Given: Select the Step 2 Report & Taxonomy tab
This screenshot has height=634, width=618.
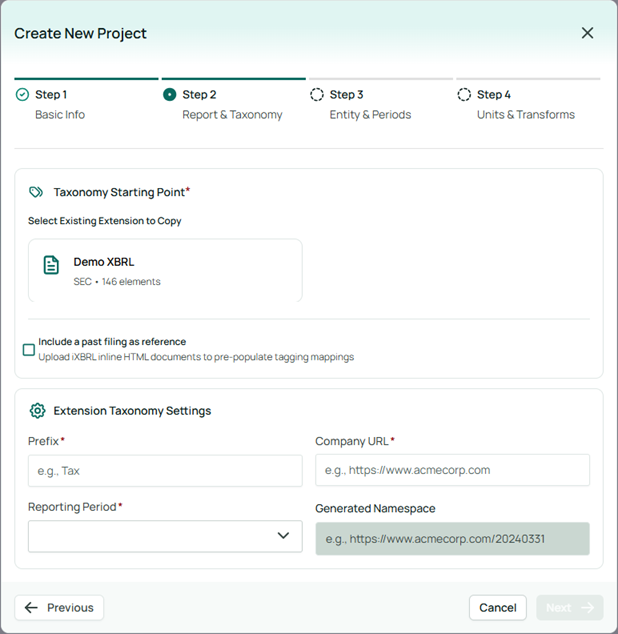Looking at the screenshot, I should (x=233, y=101).
